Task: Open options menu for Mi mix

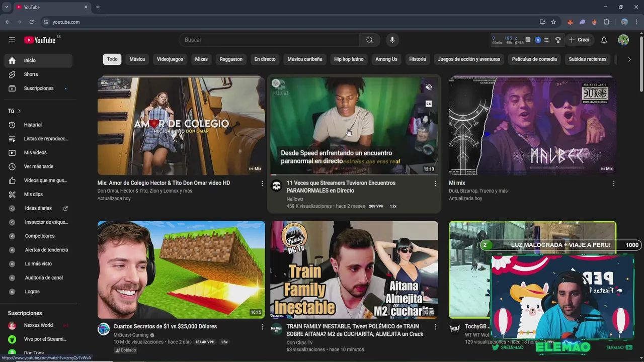Action: tap(613, 184)
